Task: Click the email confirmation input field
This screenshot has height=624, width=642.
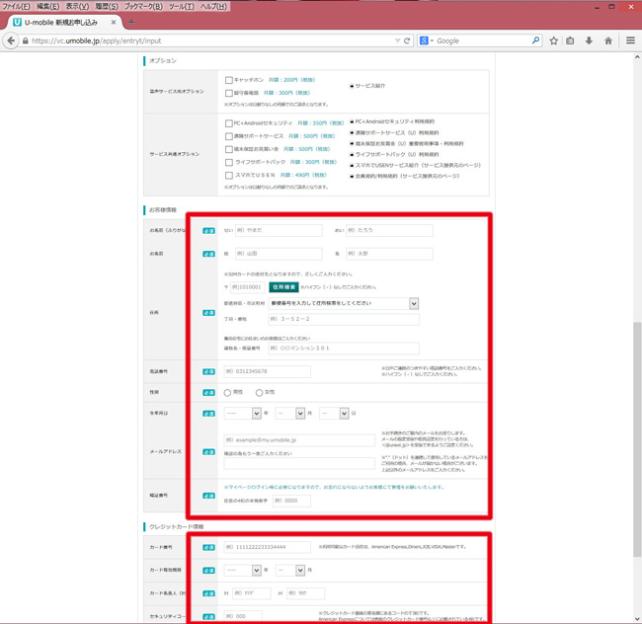Action: click(299, 463)
